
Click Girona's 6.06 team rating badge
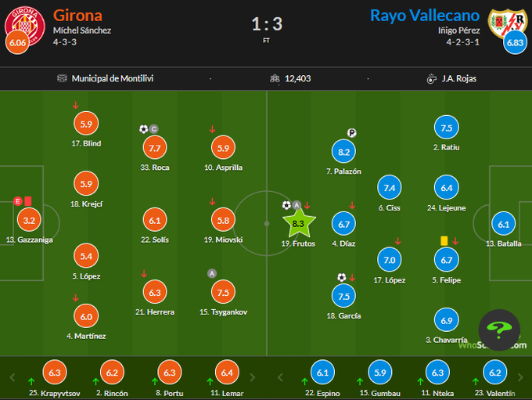tap(17, 42)
